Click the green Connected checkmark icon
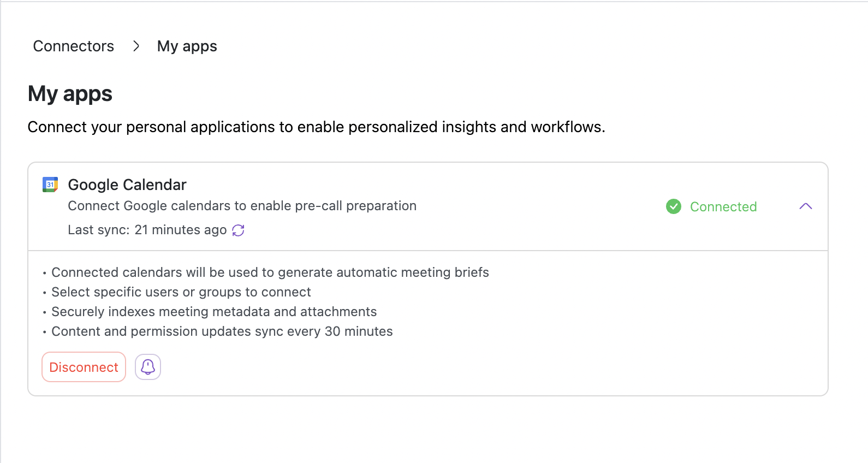The width and height of the screenshot is (868, 463). click(674, 206)
